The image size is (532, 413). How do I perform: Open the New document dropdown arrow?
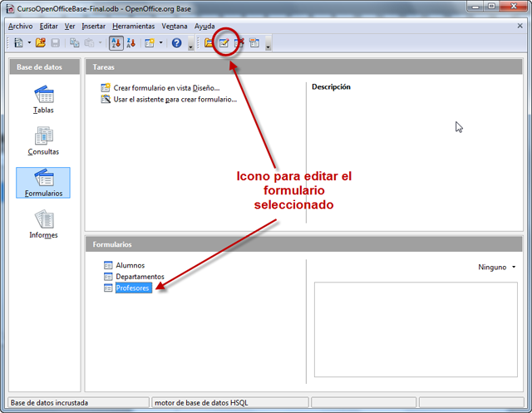click(29, 43)
